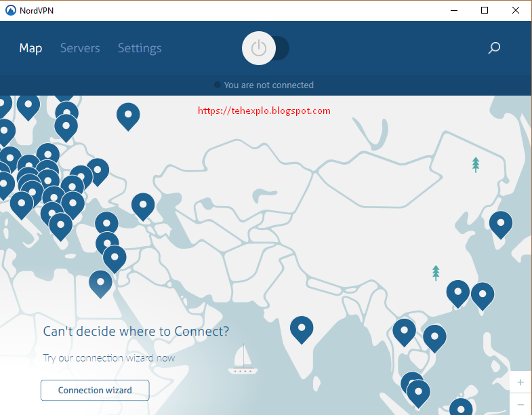Go to the Settings tab
532x415 pixels.
pyautogui.click(x=140, y=48)
